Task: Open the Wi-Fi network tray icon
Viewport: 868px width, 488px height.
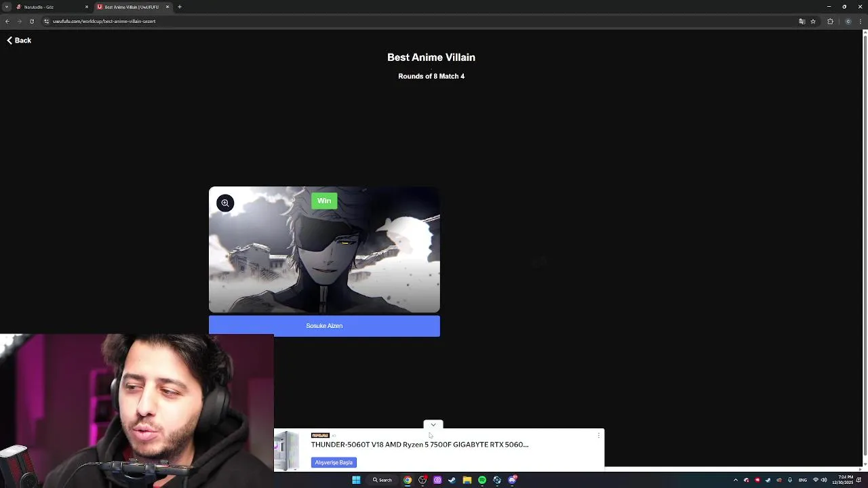Action: pyautogui.click(x=816, y=480)
